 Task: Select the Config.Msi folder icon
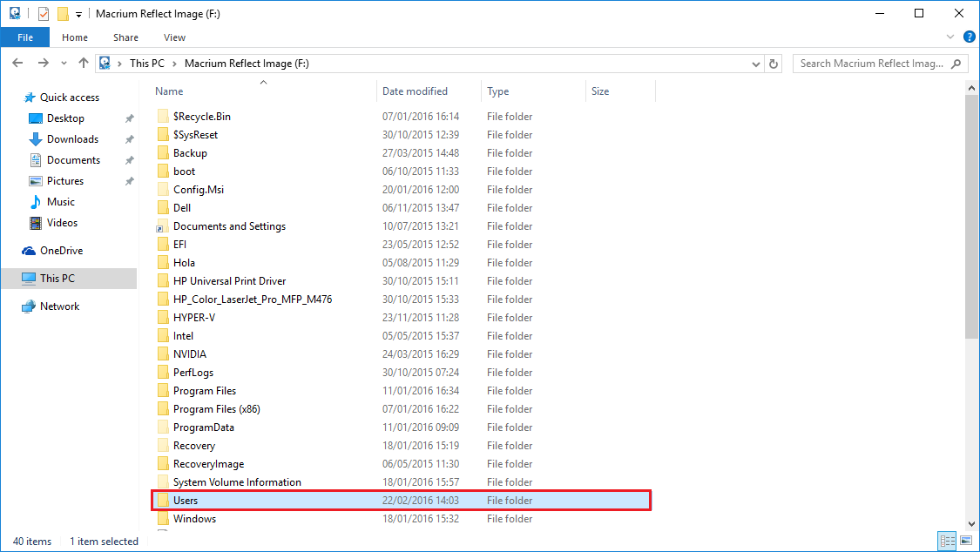click(163, 189)
